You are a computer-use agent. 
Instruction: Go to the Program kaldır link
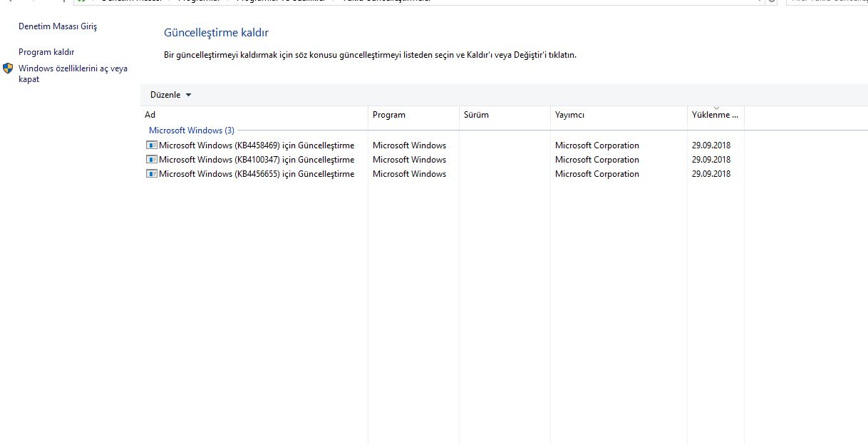(x=46, y=52)
